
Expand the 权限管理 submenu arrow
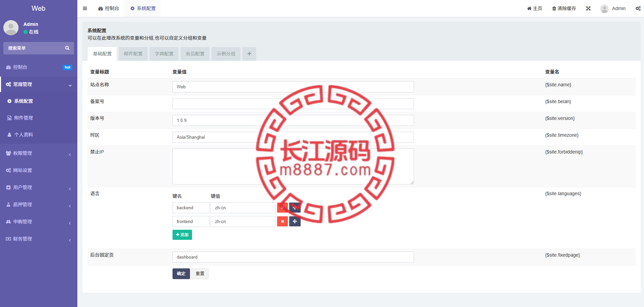[70, 155]
